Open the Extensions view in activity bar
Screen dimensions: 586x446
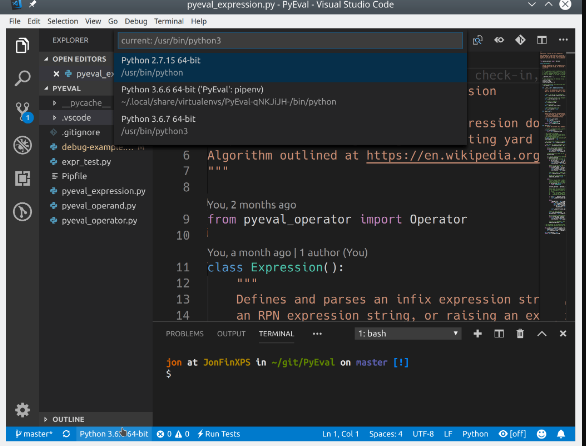click(x=22, y=178)
